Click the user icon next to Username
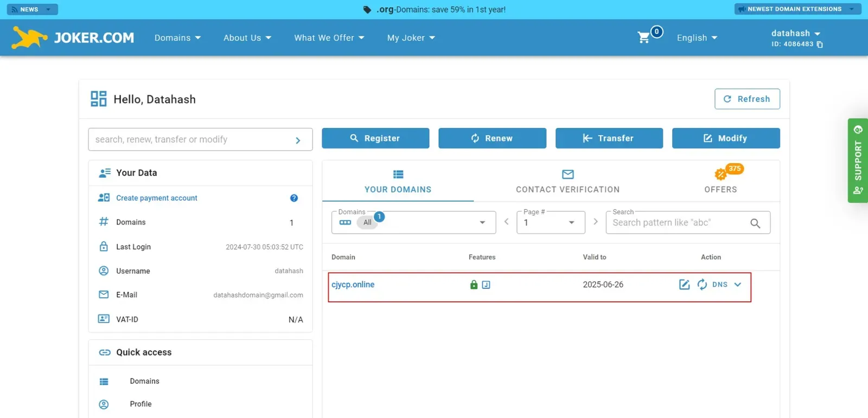The width and height of the screenshot is (868, 418). tap(104, 271)
